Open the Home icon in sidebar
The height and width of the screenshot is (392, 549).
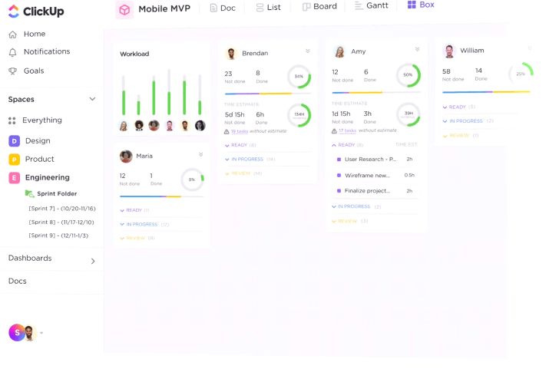12,35
